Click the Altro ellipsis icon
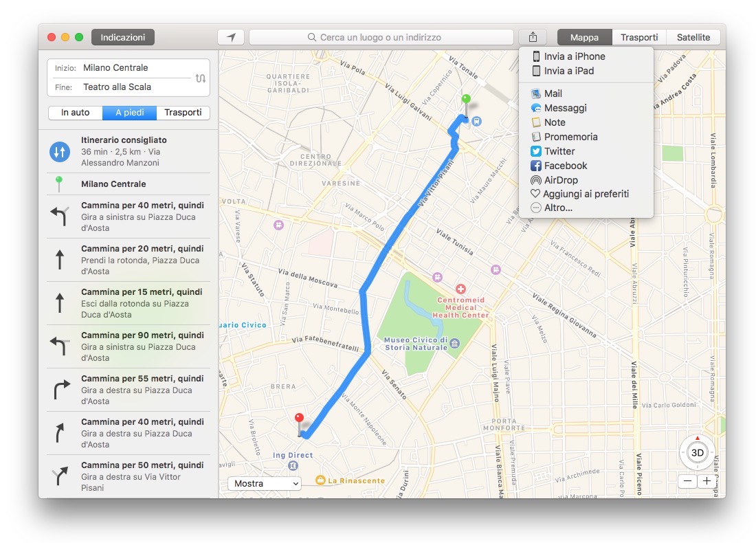Viewport: 756px width, 543px height. pos(535,208)
